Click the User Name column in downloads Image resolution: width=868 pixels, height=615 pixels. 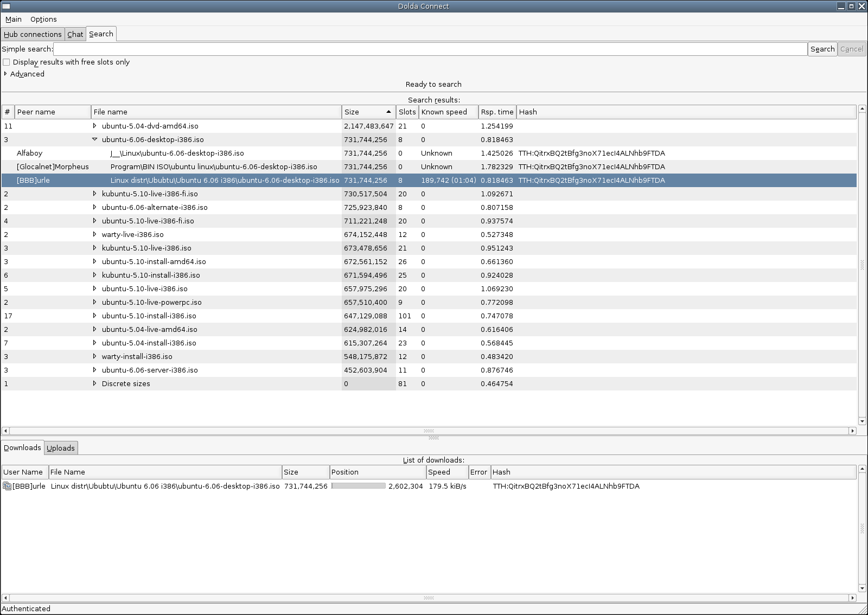(x=25, y=472)
